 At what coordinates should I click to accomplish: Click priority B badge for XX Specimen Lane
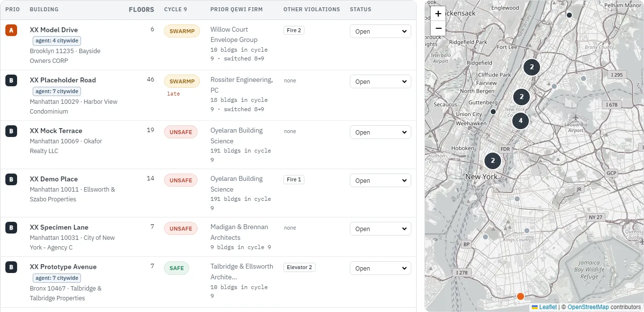pos(11,228)
